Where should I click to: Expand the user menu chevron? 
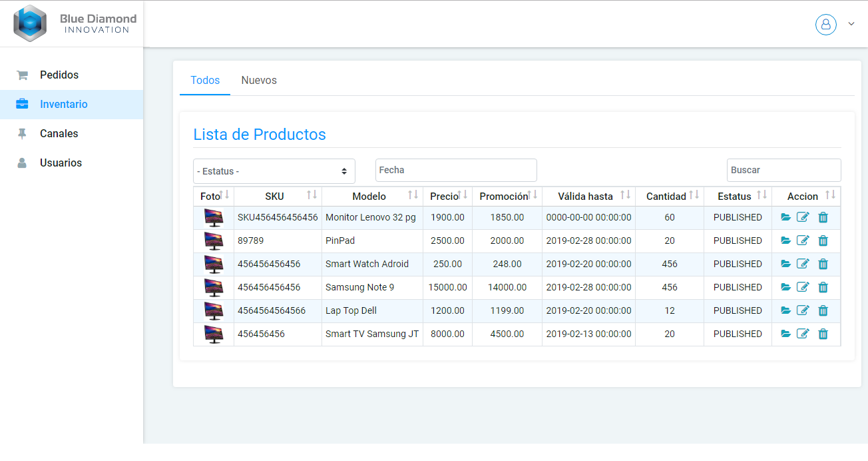coord(851,24)
